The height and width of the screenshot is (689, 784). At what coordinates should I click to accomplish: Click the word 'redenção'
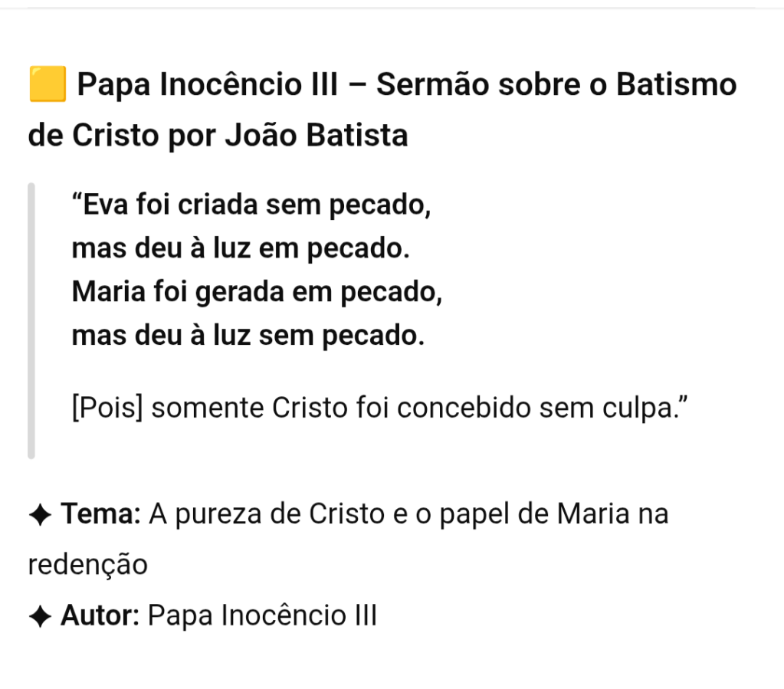pyautogui.click(x=87, y=565)
